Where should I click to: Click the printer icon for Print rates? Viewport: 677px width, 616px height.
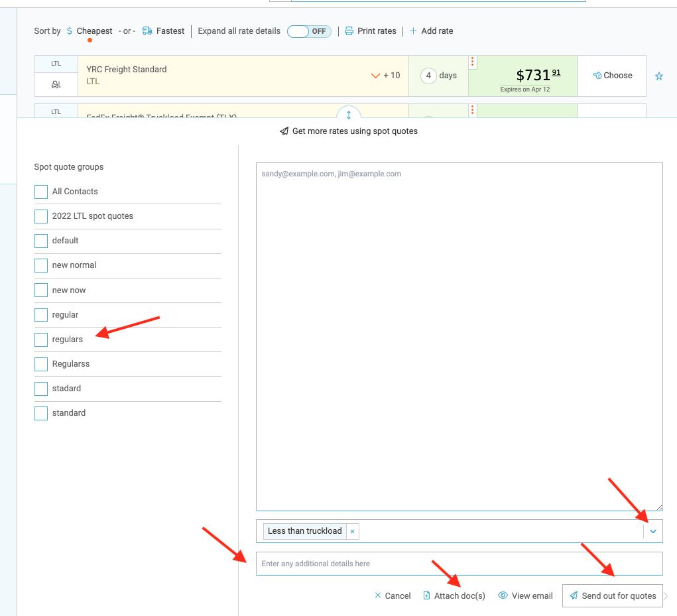pyautogui.click(x=349, y=31)
